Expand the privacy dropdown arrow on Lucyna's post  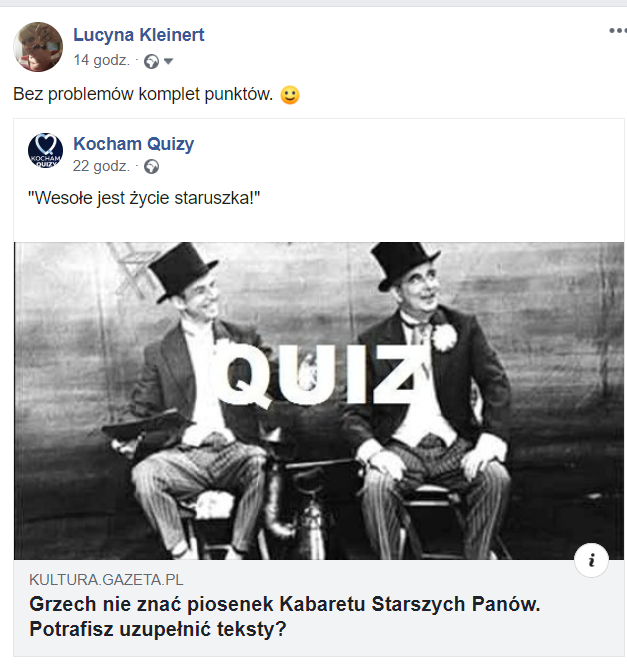click(x=168, y=61)
